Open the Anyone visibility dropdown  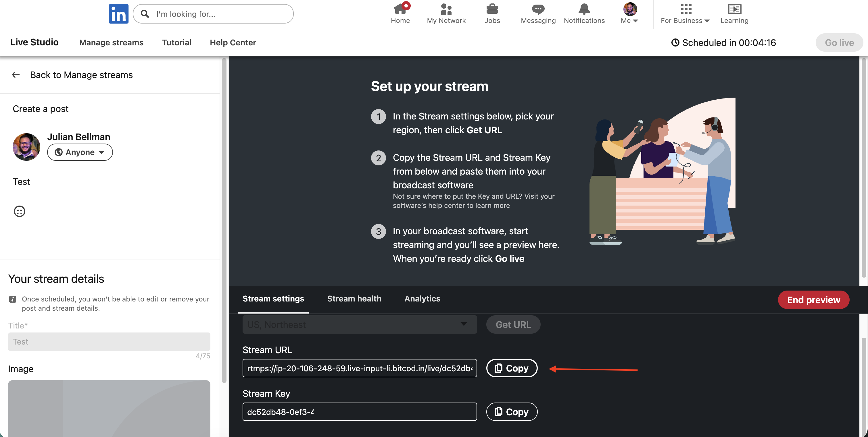point(80,152)
